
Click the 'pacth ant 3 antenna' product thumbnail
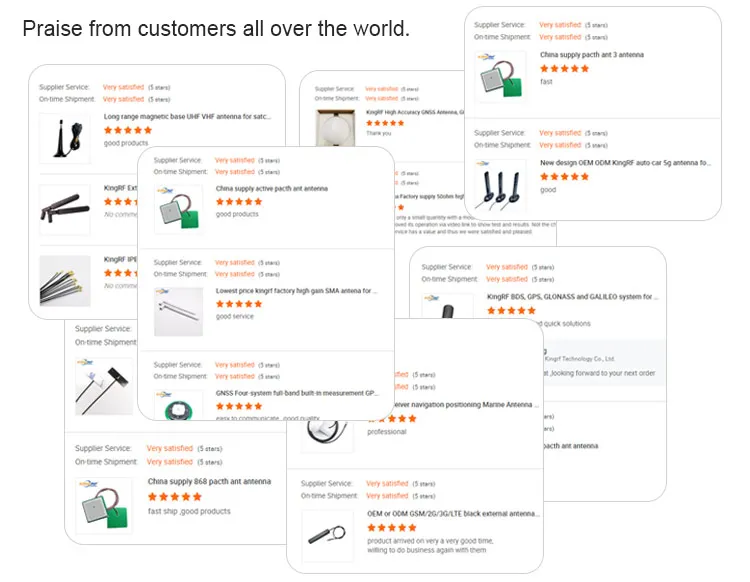click(x=499, y=74)
